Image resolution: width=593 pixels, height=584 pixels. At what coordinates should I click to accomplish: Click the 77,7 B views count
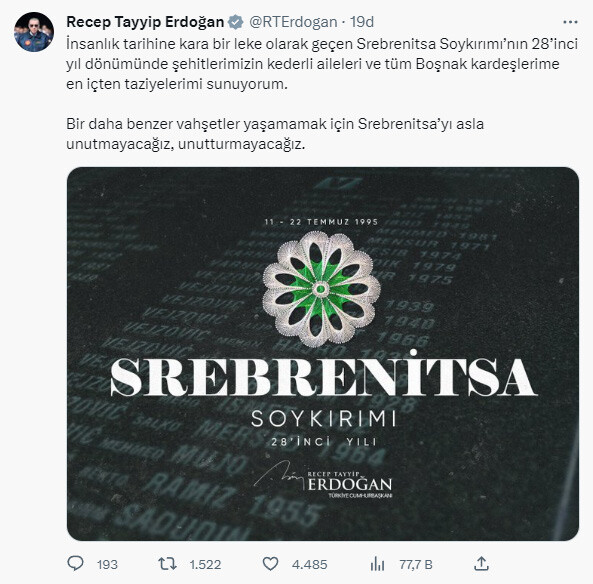coord(416,565)
